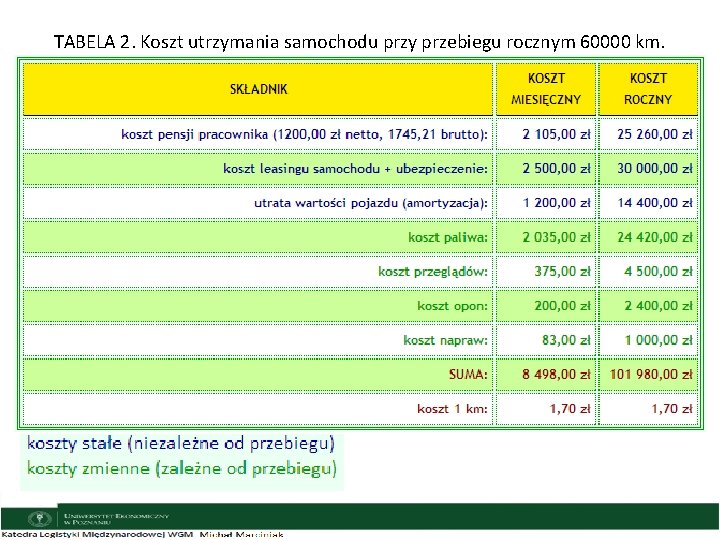Select the yearly value 2 400,00 zł

(x=658, y=305)
